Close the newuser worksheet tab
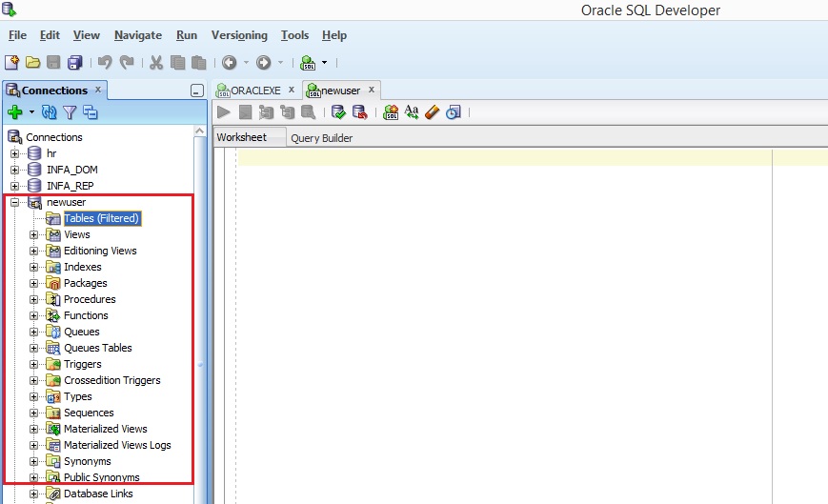Screen dimensions: 828x504 [x=372, y=90]
